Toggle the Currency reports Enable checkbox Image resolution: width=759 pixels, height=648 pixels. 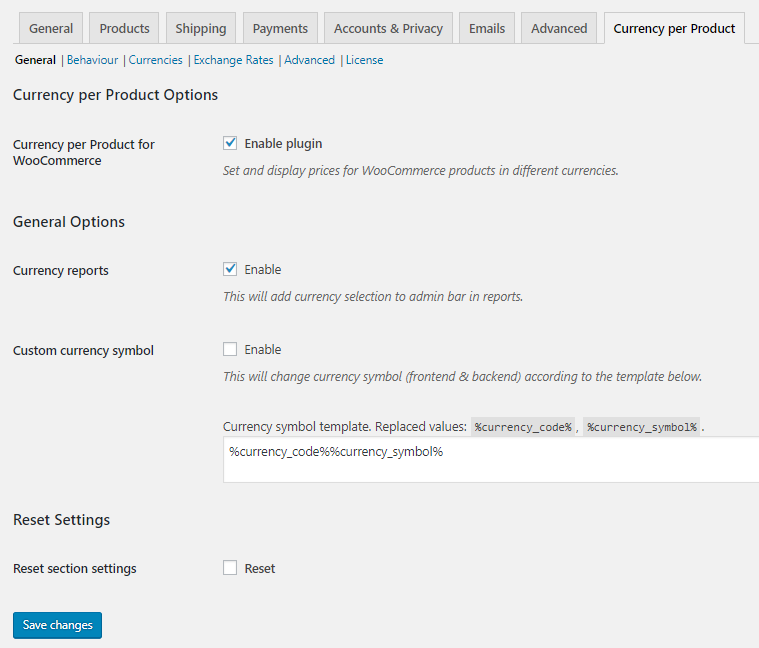[230, 269]
